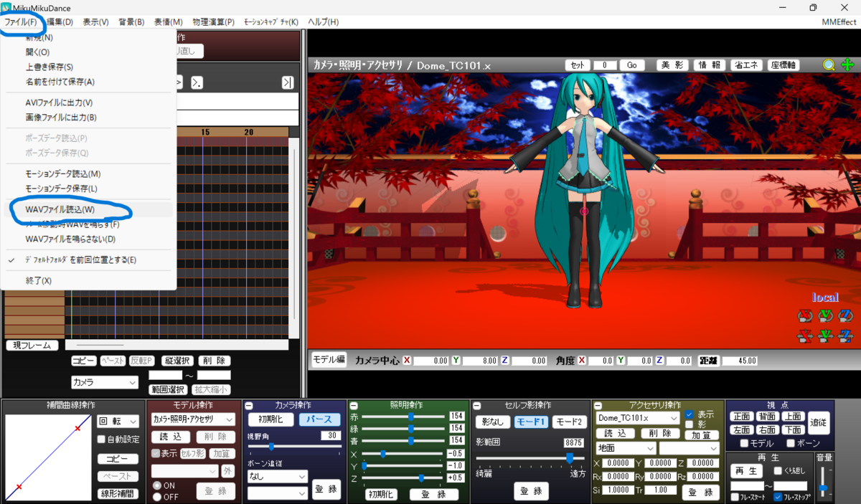Click モード2 self-shadow button
The height and width of the screenshot is (504, 861).
569,421
